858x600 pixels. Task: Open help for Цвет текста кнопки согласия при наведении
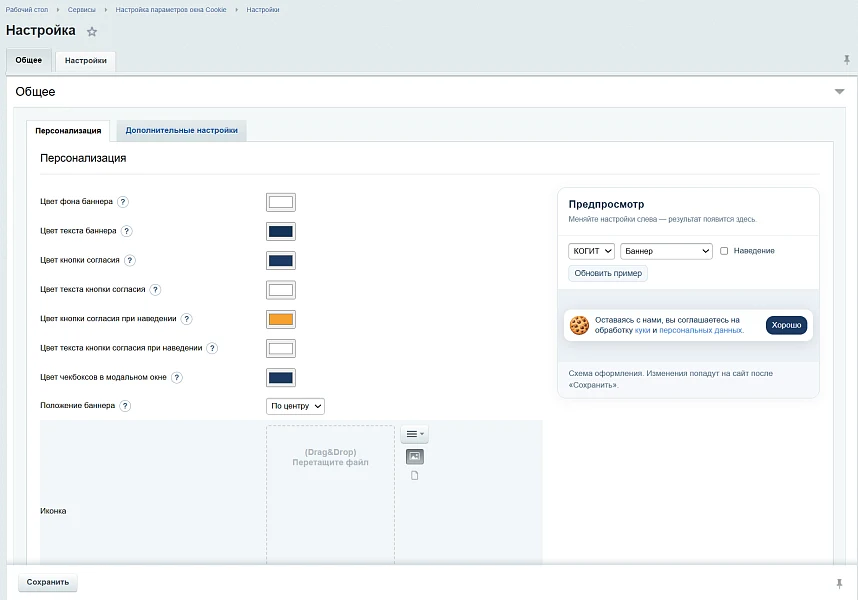pyautogui.click(x=212, y=348)
